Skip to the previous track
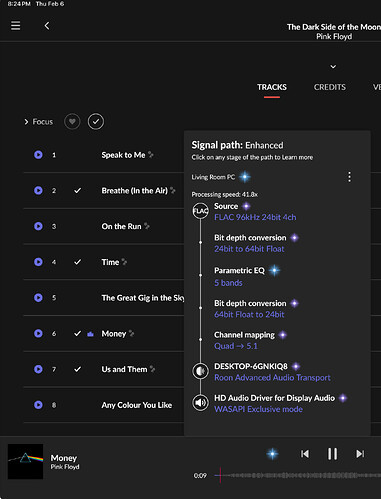The height and width of the screenshot is (499, 381). point(305,454)
